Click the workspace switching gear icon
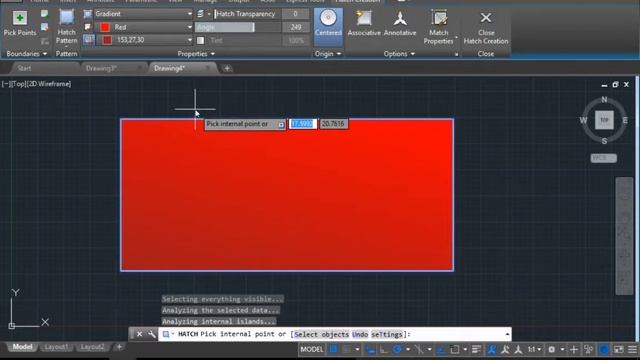The height and width of the screenshot is (360, 640). (x=551, y=349)
